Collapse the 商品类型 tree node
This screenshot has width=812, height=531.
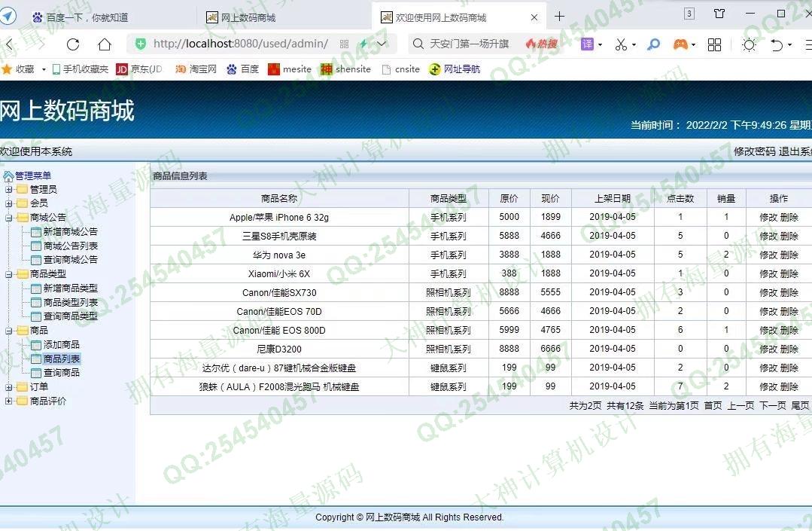(8, 274)
